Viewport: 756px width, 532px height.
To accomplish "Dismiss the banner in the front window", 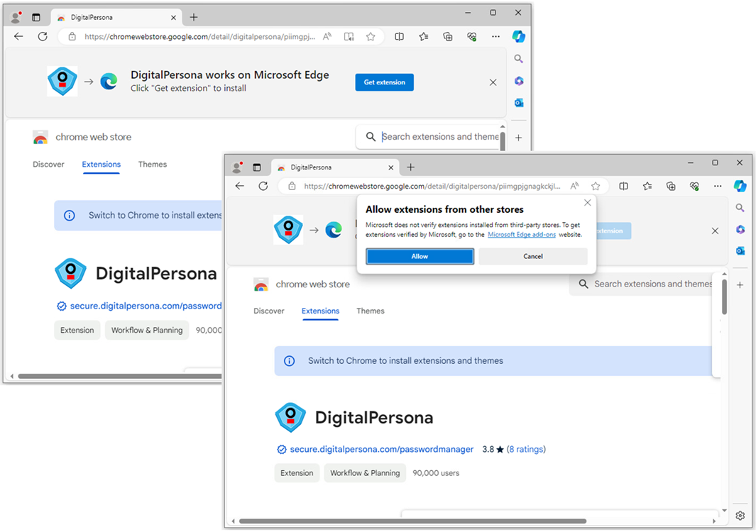I will (x=715, y=231).
